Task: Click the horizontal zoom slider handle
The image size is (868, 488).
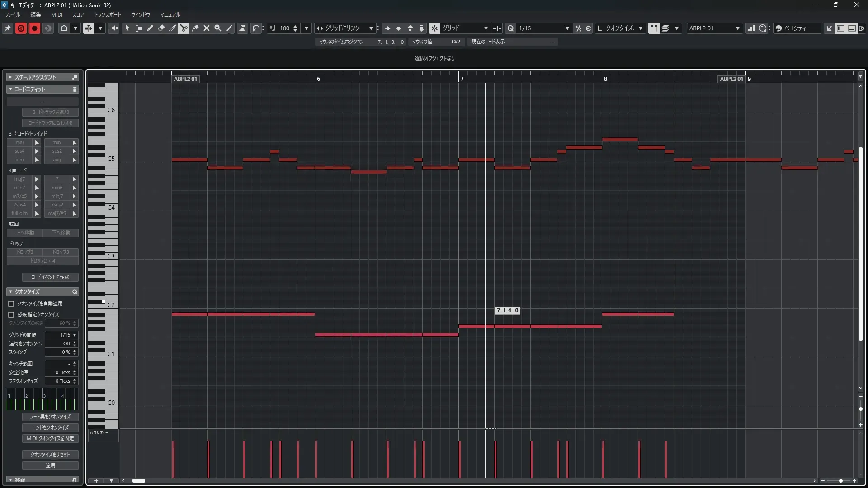Action: pyautogui.click(x=840, y=481)
